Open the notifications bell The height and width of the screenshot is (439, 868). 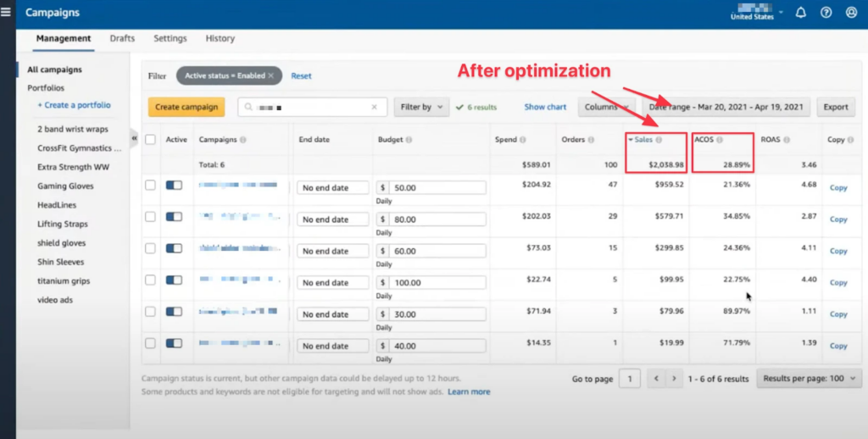tap(800, 12)
